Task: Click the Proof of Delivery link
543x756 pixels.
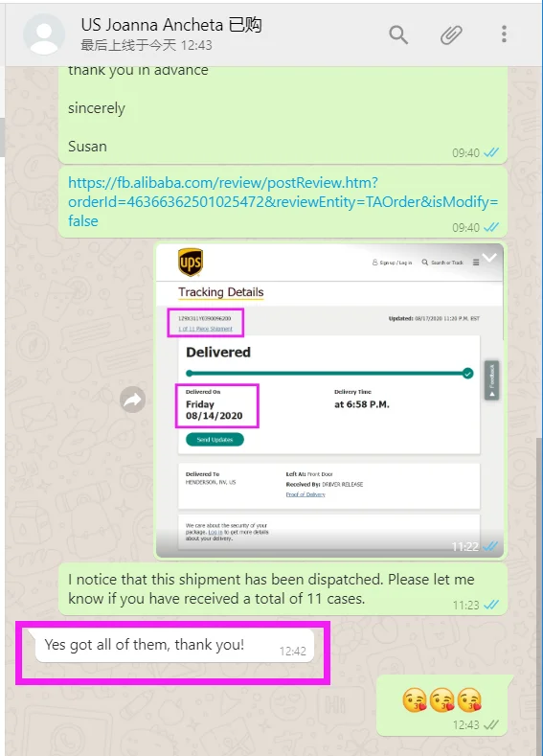Action: click(x=305, y=494)
